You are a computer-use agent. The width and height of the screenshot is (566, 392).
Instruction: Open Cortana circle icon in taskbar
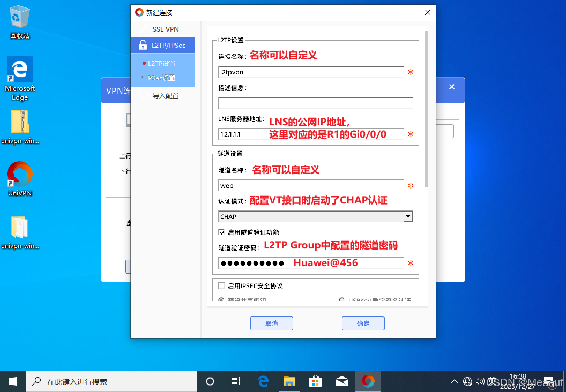pyautogui.click(x=210, y=381)
